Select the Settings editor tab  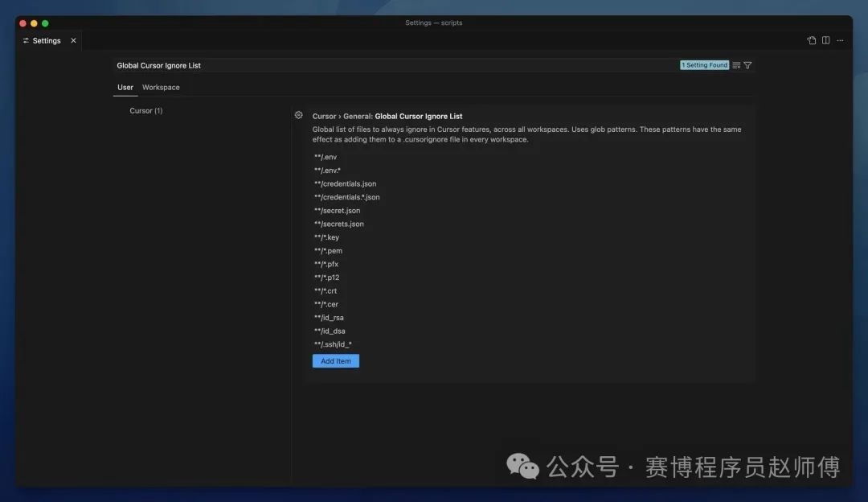[x=49, y=40]
